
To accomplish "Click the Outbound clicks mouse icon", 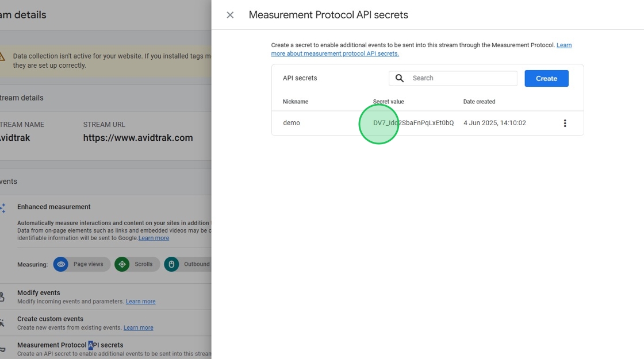I will click(x=171, y=264).
